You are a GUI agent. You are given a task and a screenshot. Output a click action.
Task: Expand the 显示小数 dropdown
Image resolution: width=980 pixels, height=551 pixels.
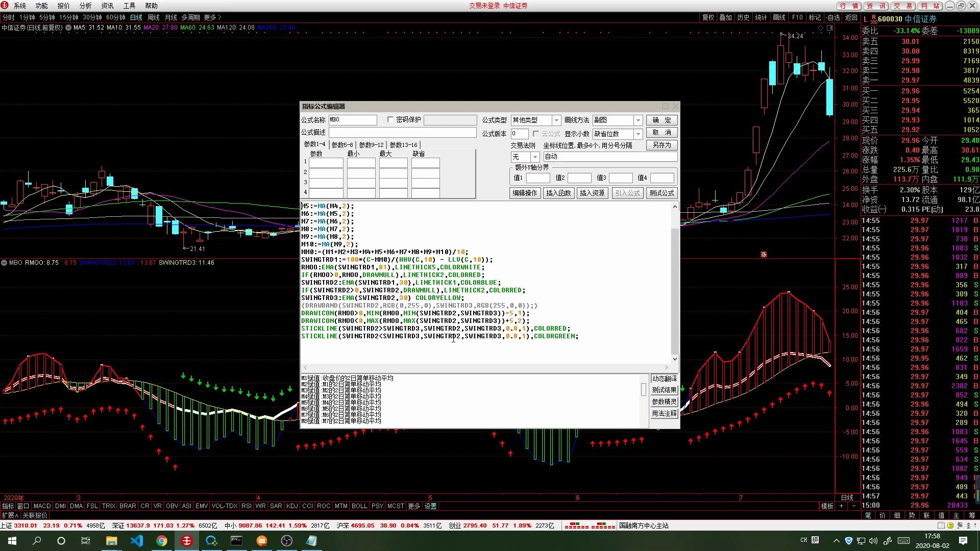point(638,134)
